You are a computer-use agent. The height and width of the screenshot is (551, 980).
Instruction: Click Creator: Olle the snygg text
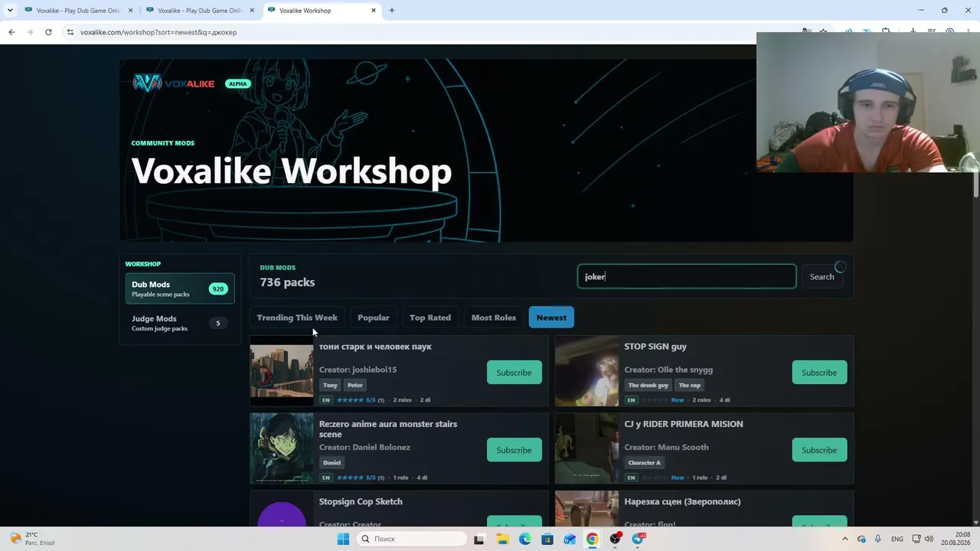[x=668, y=370]
